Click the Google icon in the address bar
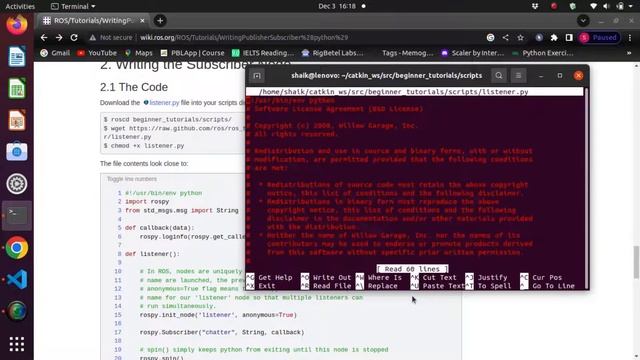Image resolution: width=640 pixels, height=360 pixels. 491,38
